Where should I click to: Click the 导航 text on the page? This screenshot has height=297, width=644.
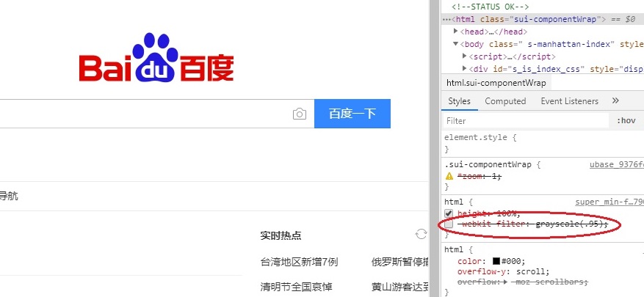pyautogui.click(x=9, y=196)
